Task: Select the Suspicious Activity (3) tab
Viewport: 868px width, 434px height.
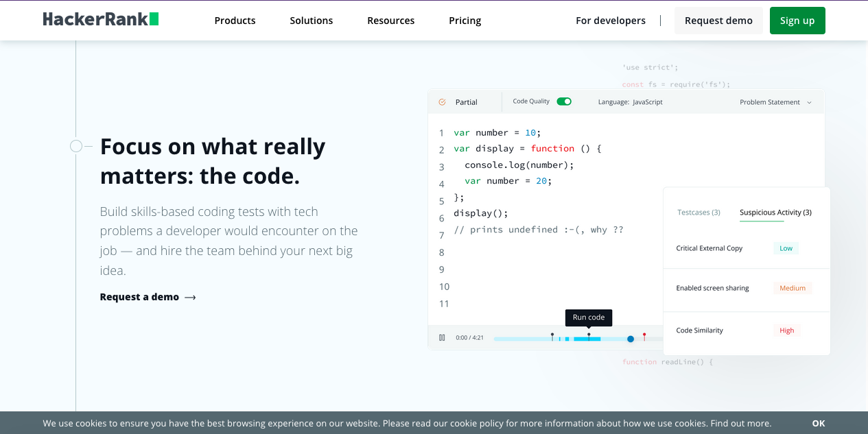Action: (775, 213)
